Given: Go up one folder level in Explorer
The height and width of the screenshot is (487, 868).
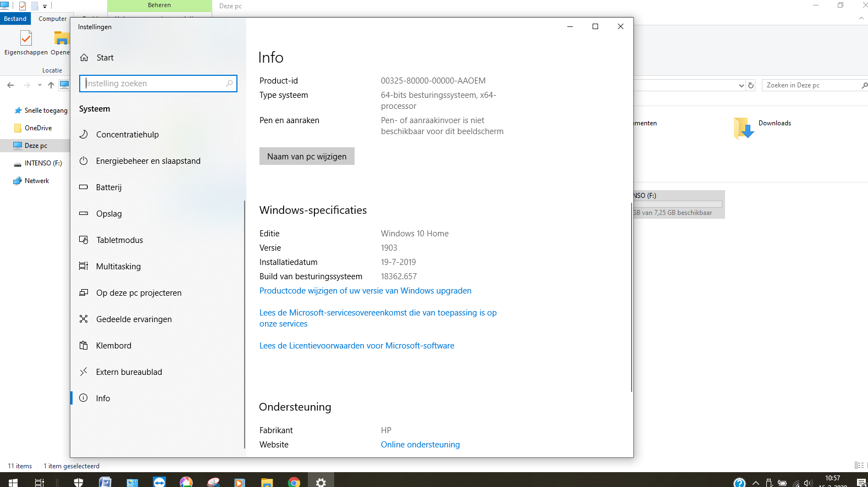Looking at the screenshot, I should [x=51, y=85].
